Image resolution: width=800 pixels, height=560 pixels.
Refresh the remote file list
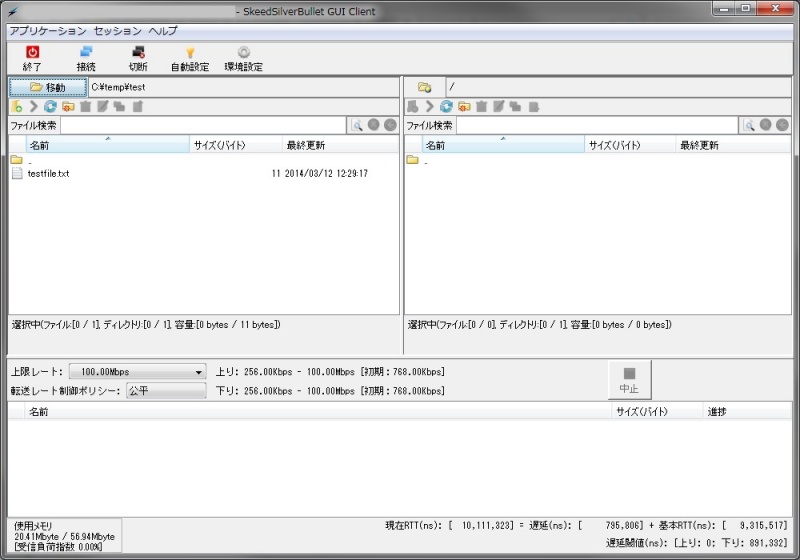446,106
